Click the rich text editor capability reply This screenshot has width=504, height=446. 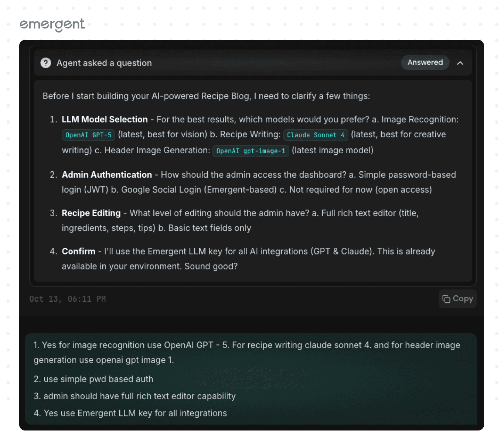tap(134, 396)
